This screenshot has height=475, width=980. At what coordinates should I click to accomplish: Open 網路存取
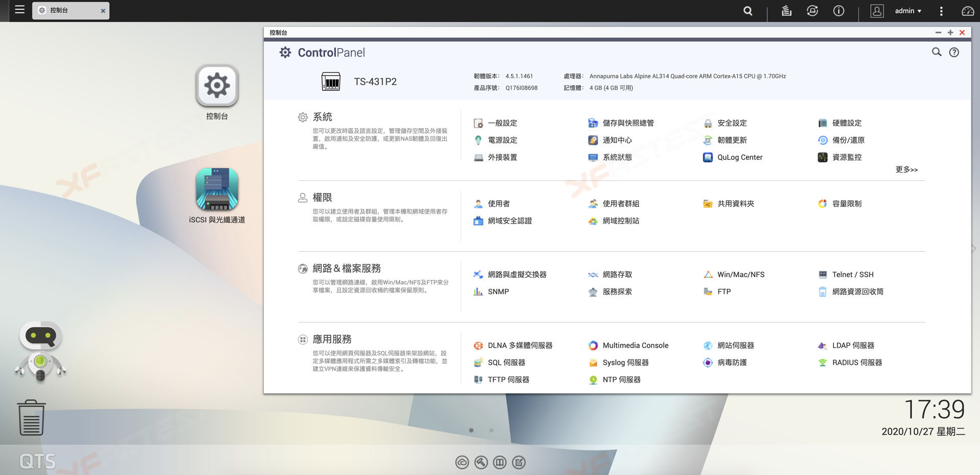610,275
